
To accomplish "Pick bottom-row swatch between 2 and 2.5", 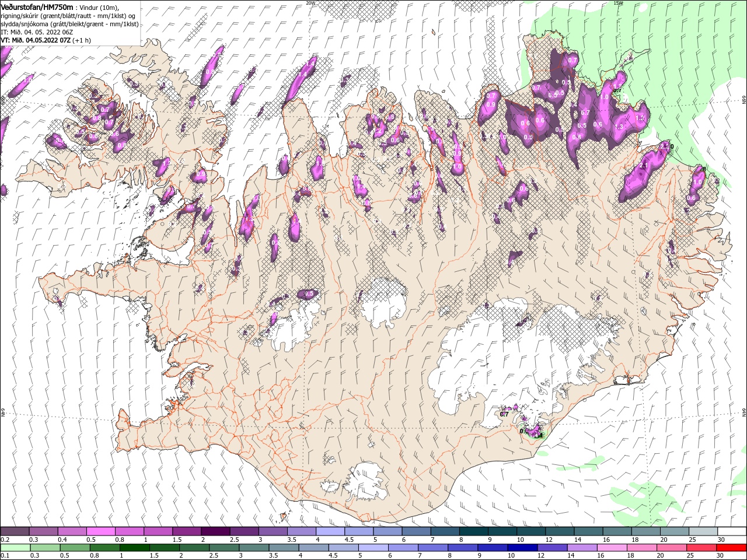I will (x=194, y=548).
